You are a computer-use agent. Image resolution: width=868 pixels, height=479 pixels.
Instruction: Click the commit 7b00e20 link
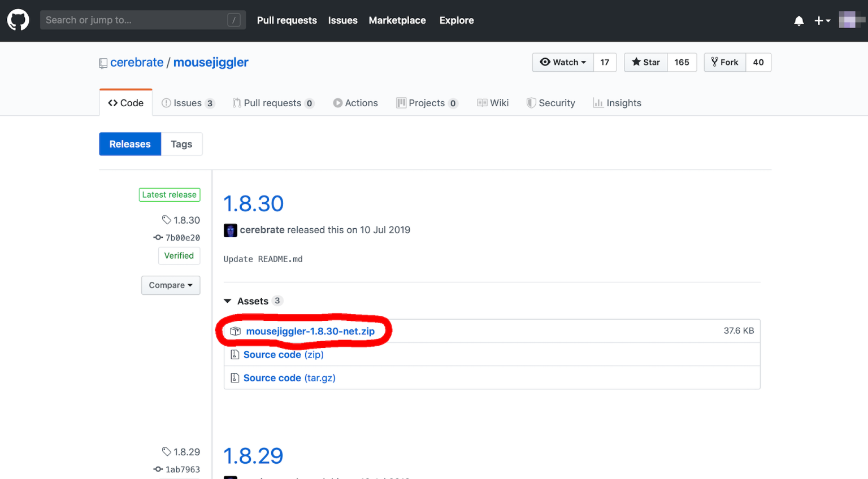point(182,238)
